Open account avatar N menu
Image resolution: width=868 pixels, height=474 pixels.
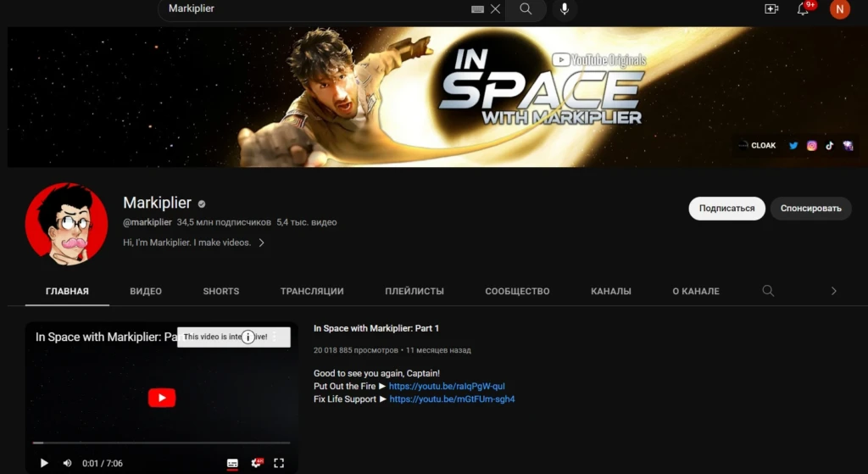pyautogui.click(x=840, y=8)
